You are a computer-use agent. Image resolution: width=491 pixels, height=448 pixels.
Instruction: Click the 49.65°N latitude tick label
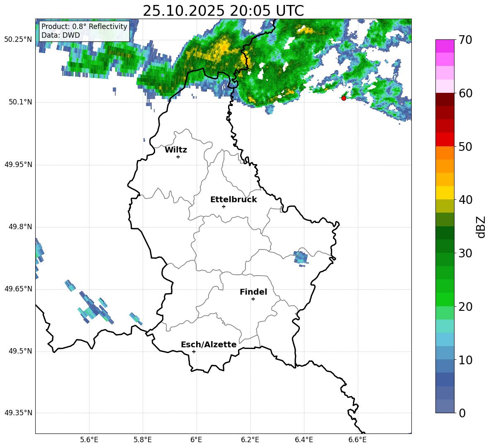point(18,289)
